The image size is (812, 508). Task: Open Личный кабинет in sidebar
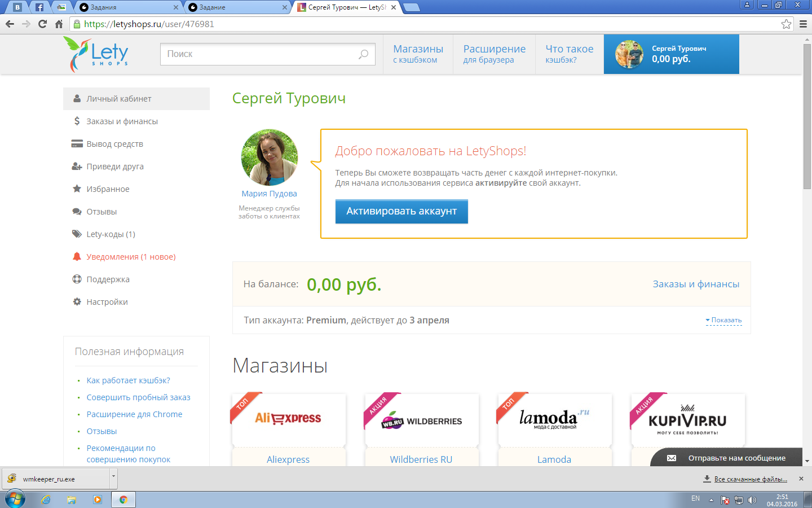click(136, 99)
